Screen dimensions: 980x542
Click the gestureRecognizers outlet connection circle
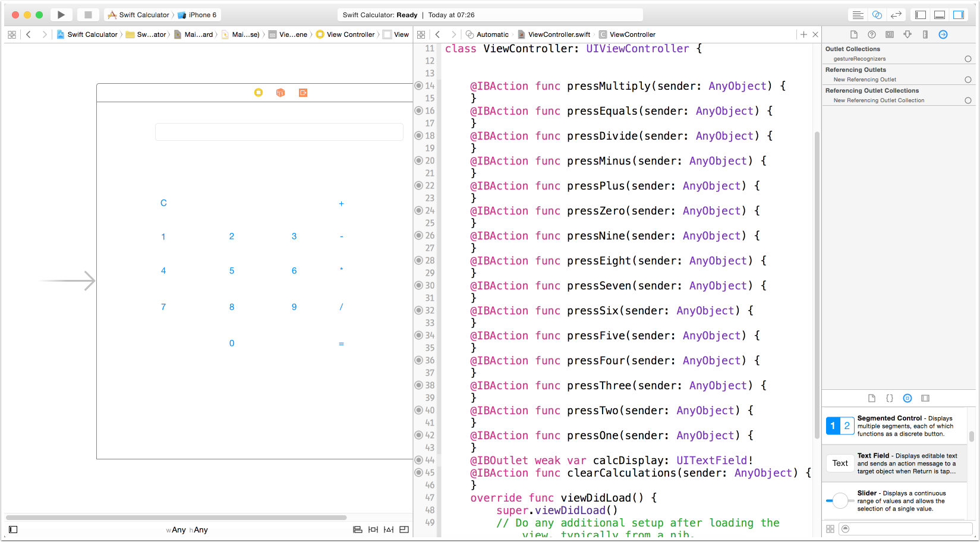(968, 59)
